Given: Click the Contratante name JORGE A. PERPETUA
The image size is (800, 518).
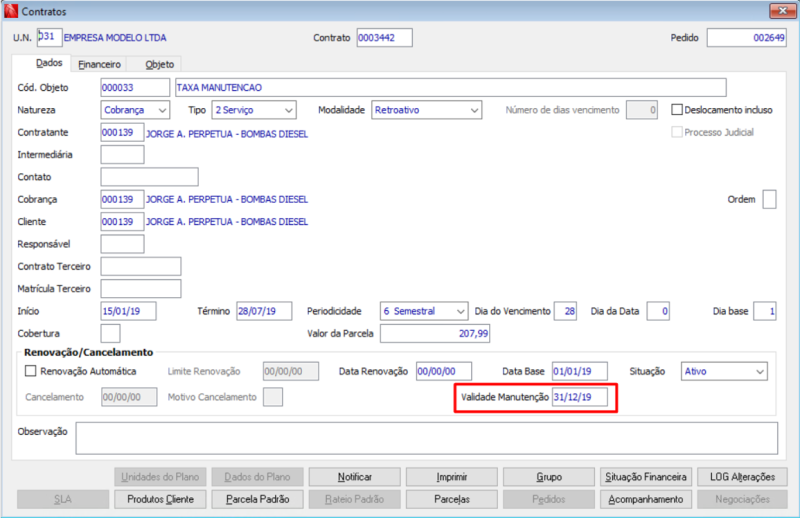Looking at the screenshot, I should 227,134.
